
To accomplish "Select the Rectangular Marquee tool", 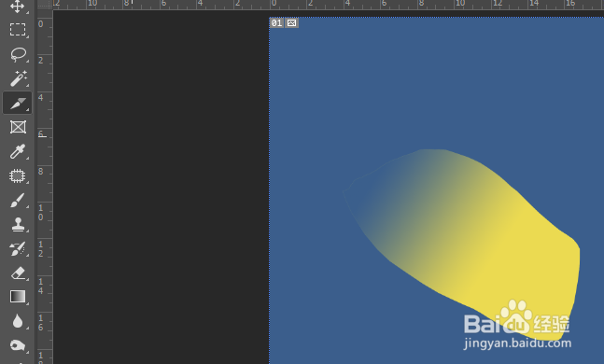I will (x=18, y=30).
